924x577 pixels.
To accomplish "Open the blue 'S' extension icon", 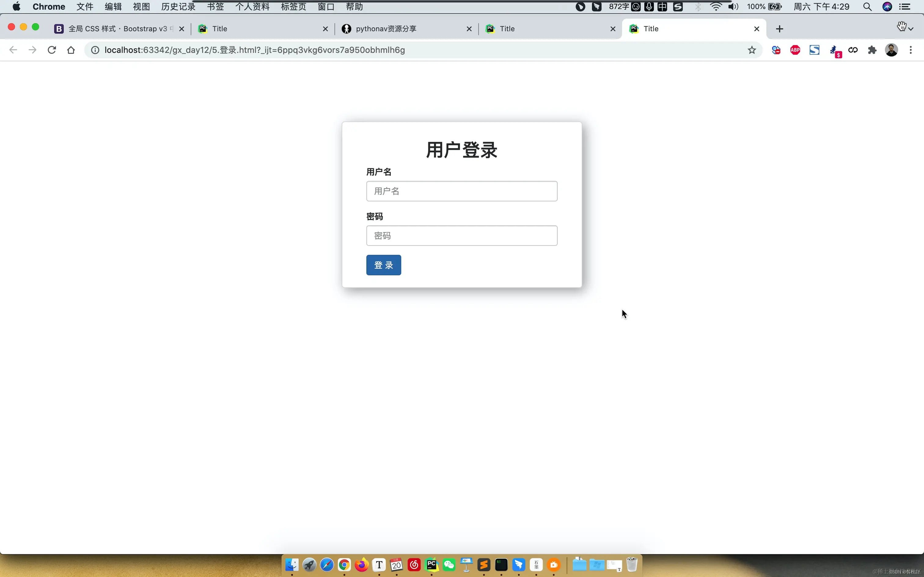I will [815, 49].
